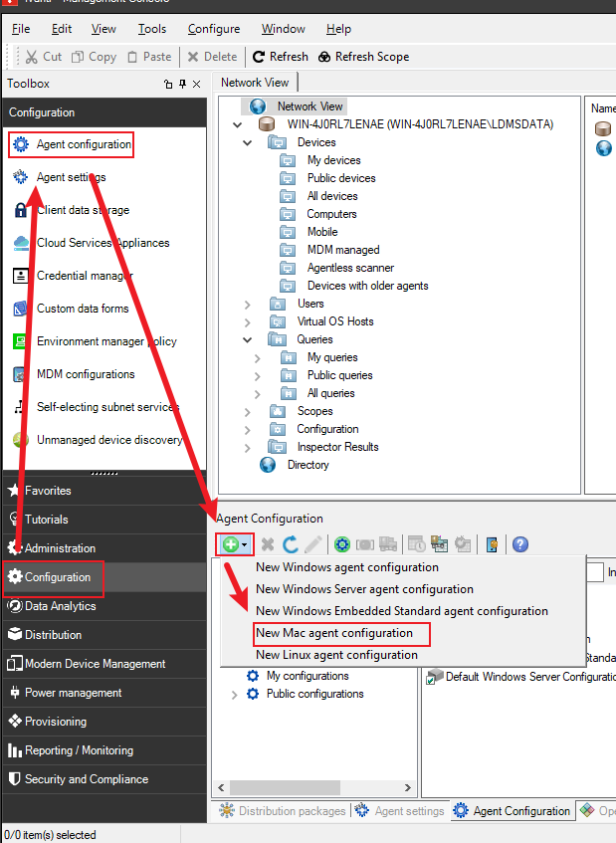Choose New Mac agent configuration

334,633
